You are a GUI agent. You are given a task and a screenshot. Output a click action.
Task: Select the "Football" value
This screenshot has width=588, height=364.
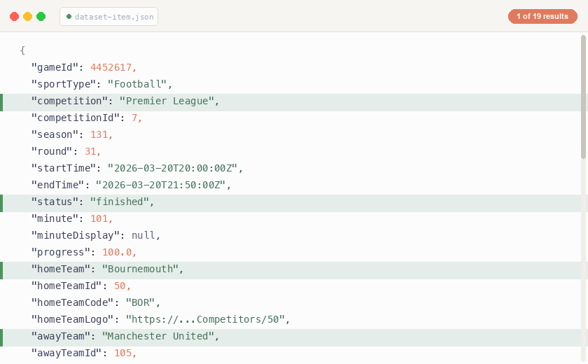(x=137, y=84)
